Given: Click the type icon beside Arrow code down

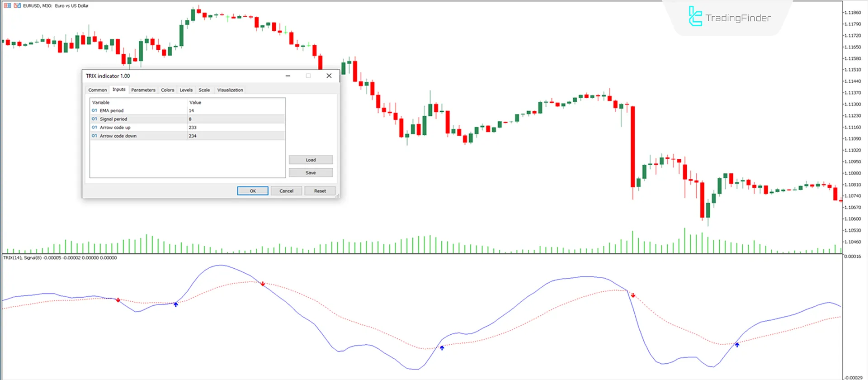Looking at the screenshot, I should [x=94, y=136].
